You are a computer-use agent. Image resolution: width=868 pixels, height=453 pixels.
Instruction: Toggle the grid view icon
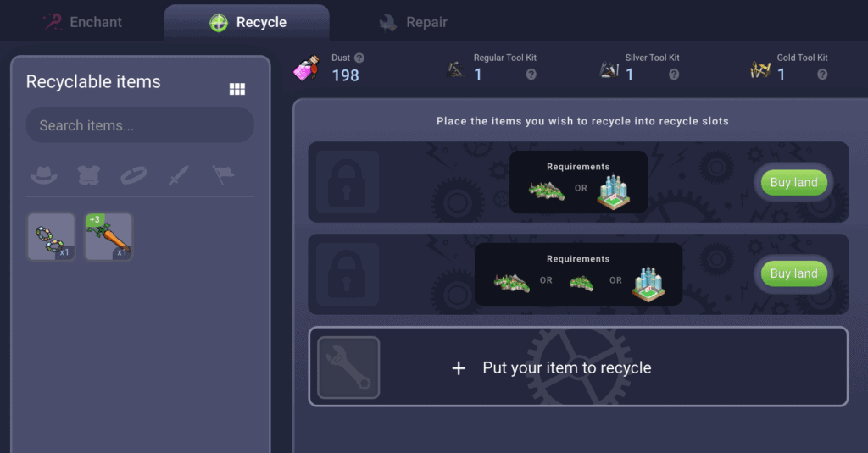tap(237, 89)
